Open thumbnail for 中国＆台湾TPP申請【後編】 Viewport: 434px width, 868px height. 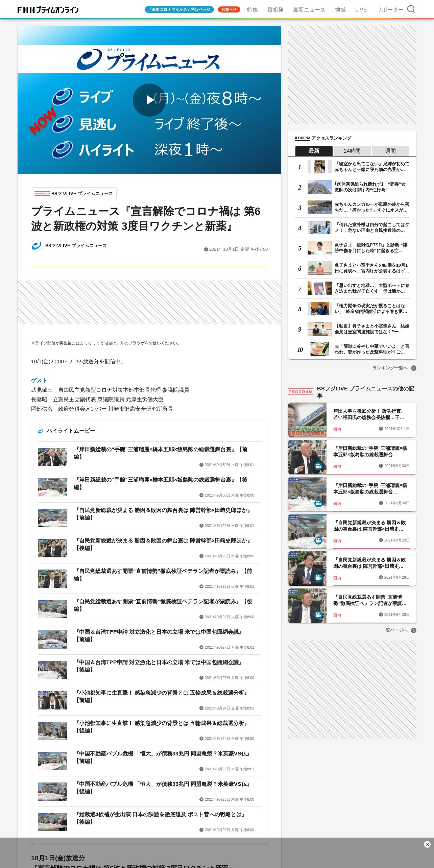coord(52,670)
